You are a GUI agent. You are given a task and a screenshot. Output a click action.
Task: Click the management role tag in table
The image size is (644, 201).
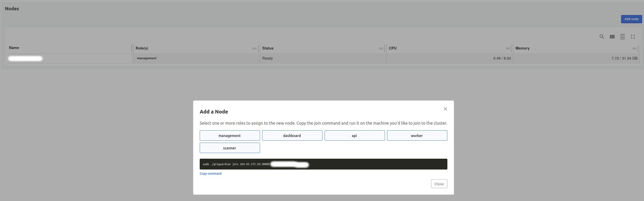click(147, 58)
